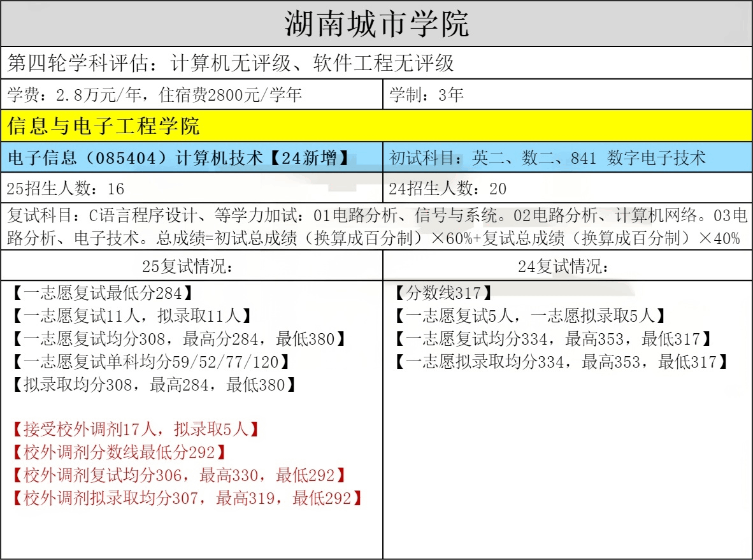Viewport: 753px width, 560px height.
Task: Select the 一志愿复试5人 line in 24 column
Action: click(x=530, y=316)
